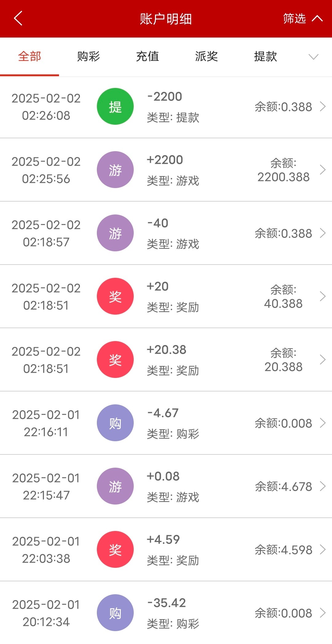The height and width of the screenshot is (644, 332).
Task: Tap 游 icon for +0.08 game entry
Action: pyautogui.click(x=115, y=486)
